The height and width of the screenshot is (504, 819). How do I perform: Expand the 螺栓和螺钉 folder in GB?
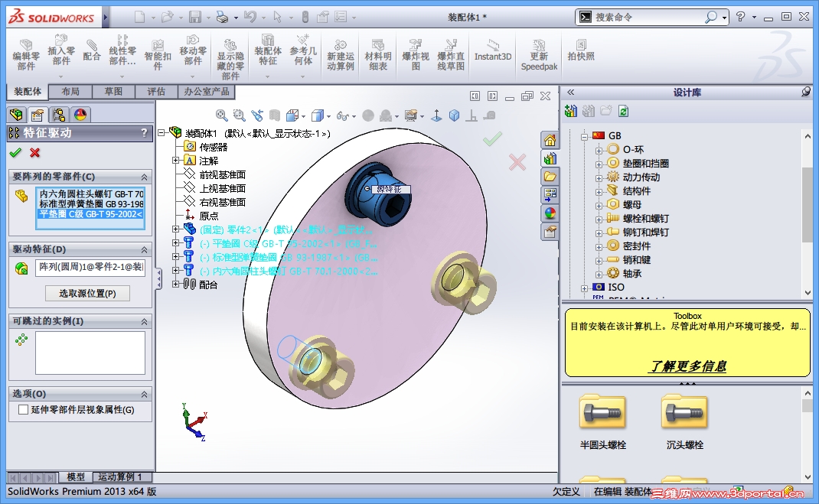(x=599, y=219)
